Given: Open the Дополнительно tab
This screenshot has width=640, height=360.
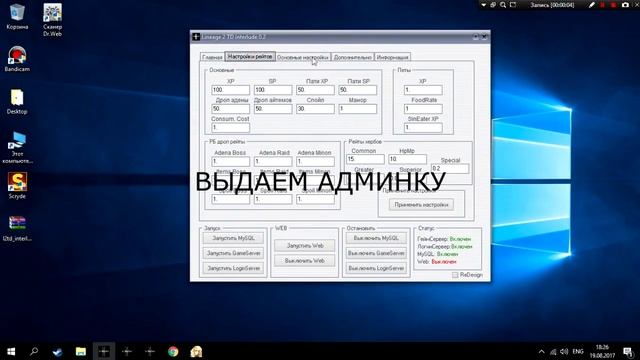Looking at the screenshot, I should (353, 58).
